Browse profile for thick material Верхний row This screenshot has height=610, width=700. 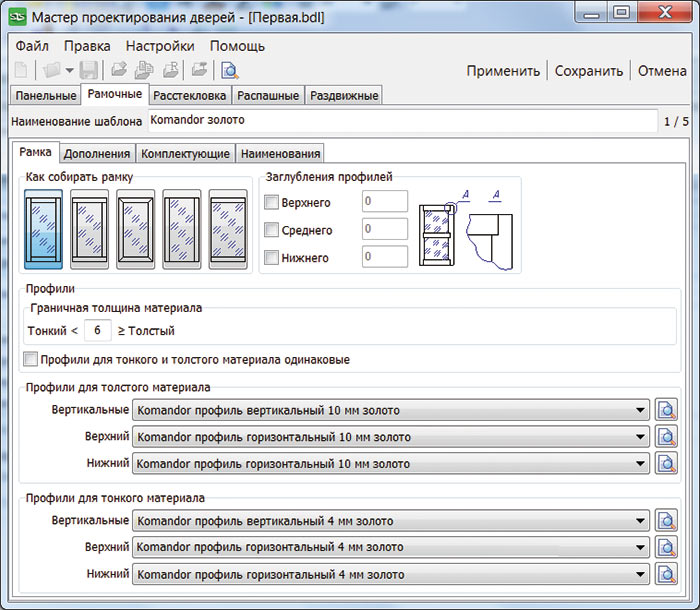pyautogui.click(x=667, y=437)
